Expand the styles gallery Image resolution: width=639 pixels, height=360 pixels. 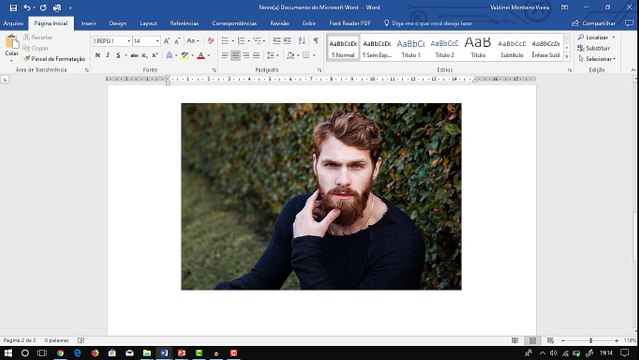pos(566,57)
